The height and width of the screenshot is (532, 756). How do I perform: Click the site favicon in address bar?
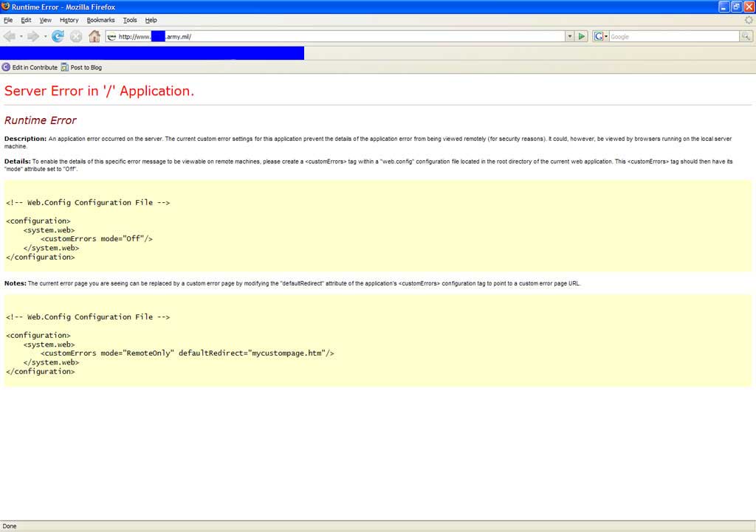pos(111,36)
